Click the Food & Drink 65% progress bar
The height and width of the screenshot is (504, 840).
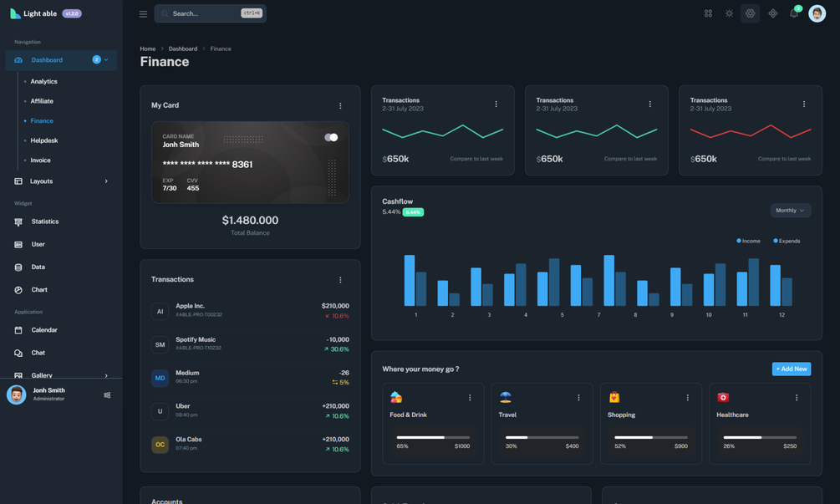tap(433, 438)
